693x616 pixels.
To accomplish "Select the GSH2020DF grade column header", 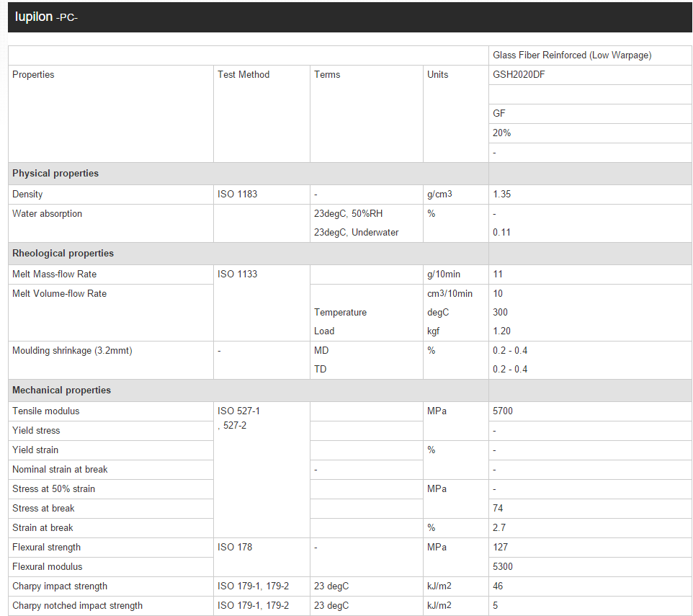I will pyautogui.click(x=519, y=75).
